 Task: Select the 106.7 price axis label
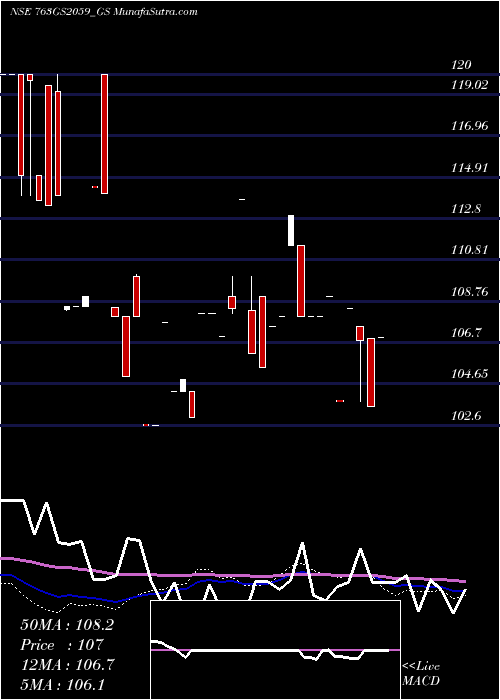pyautogui.click(x=466, y=333)
